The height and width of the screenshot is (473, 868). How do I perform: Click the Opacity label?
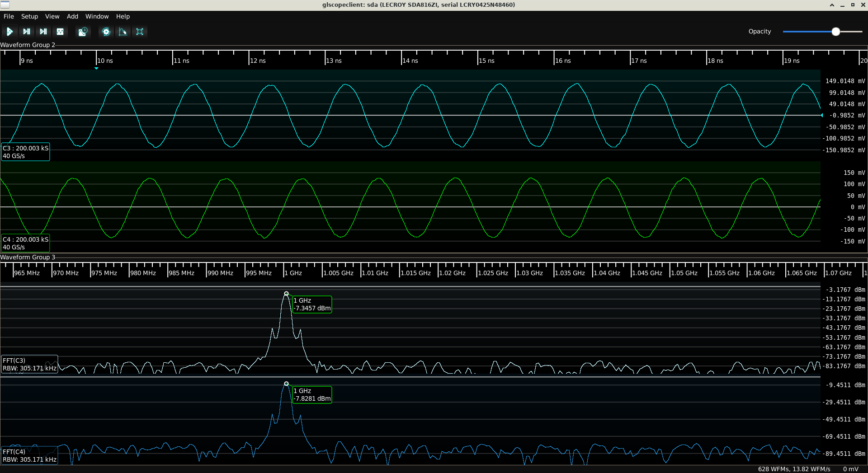759,31
